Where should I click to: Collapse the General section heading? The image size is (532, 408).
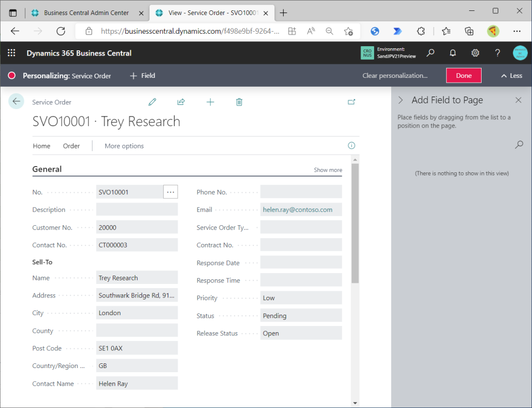click(x=47, y=169)
